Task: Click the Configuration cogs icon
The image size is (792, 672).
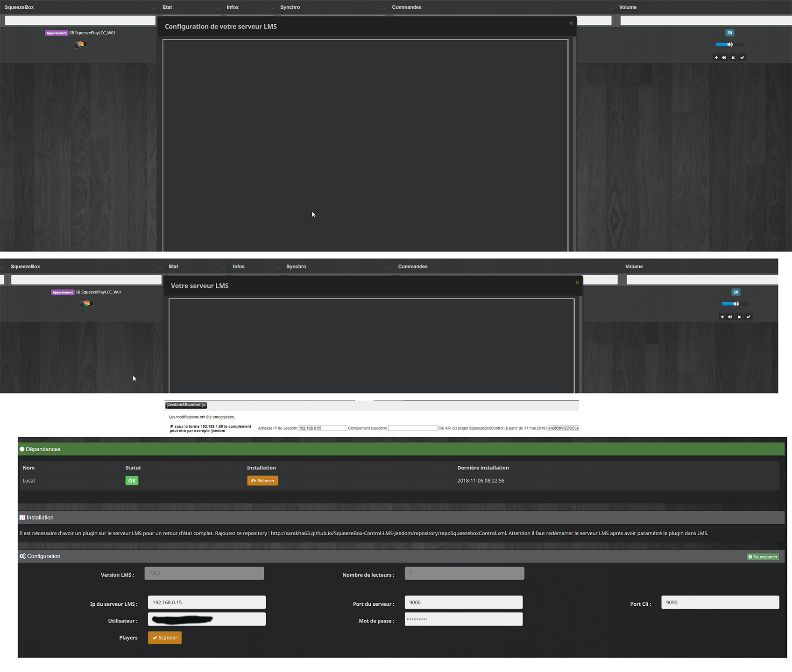Action: pyautogui.click(x=23, y=556)
